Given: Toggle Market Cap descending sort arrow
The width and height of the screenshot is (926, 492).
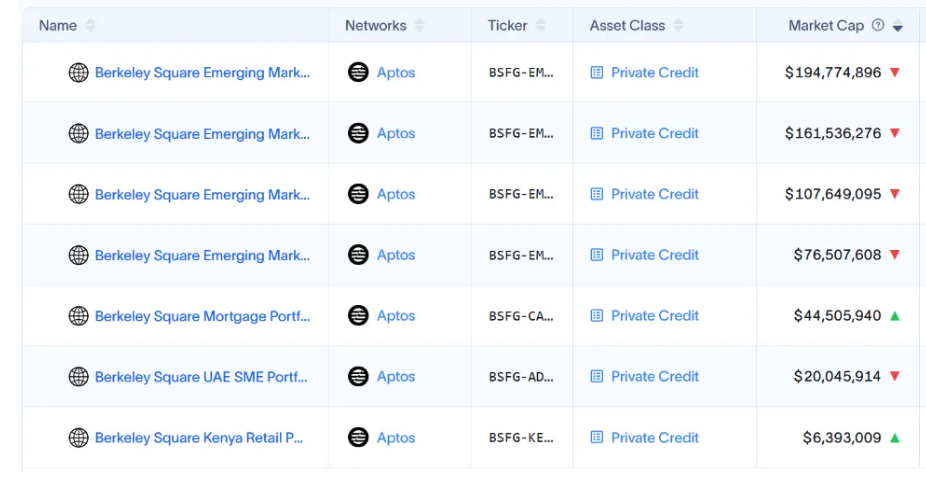Looking at the screenshot, I should 898,27.
